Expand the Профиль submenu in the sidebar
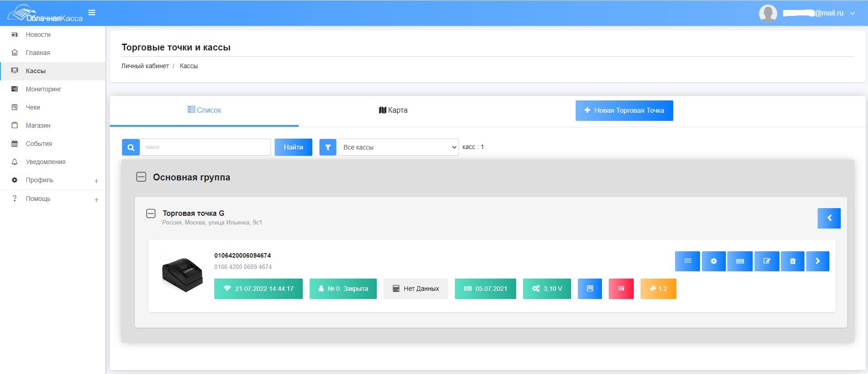868x374 pixels. click(x=96, y=181)
